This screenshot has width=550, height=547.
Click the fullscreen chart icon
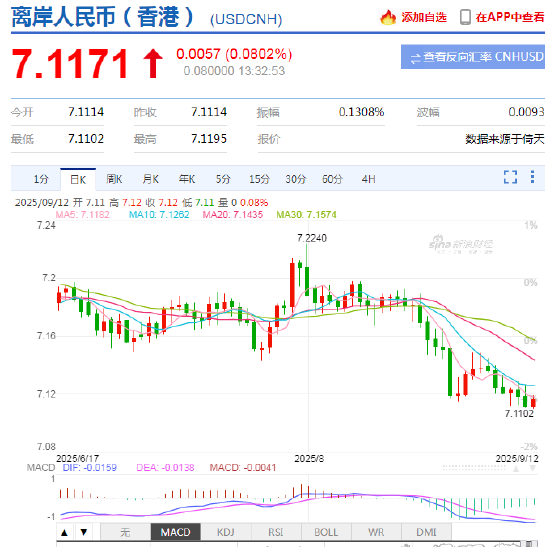[x=510, y=177]
